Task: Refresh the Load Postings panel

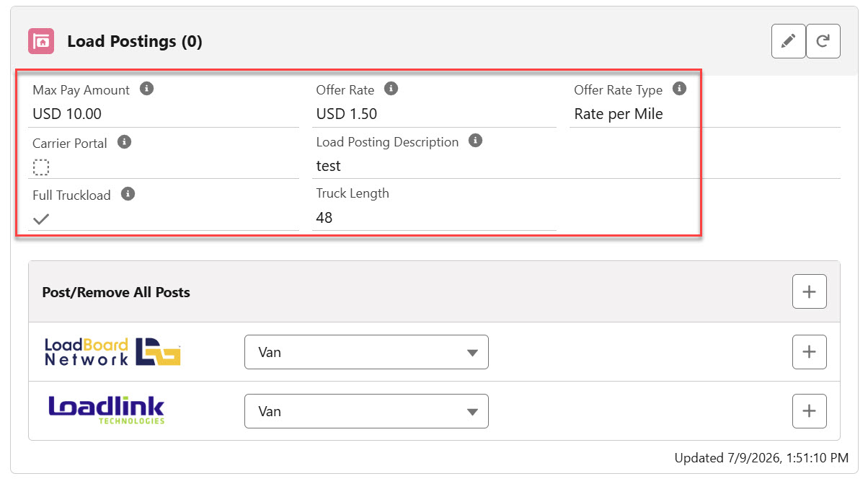Action: coord(823,41)
